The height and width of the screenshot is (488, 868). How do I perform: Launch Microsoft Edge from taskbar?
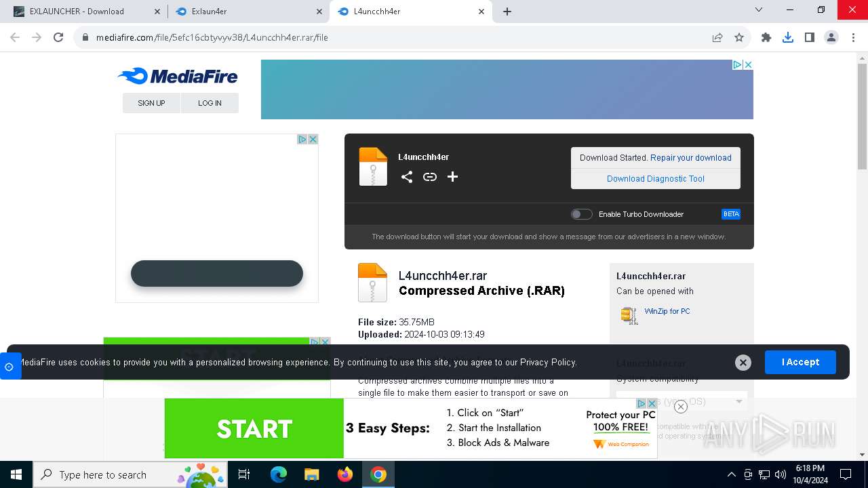[x=279, y=474]
